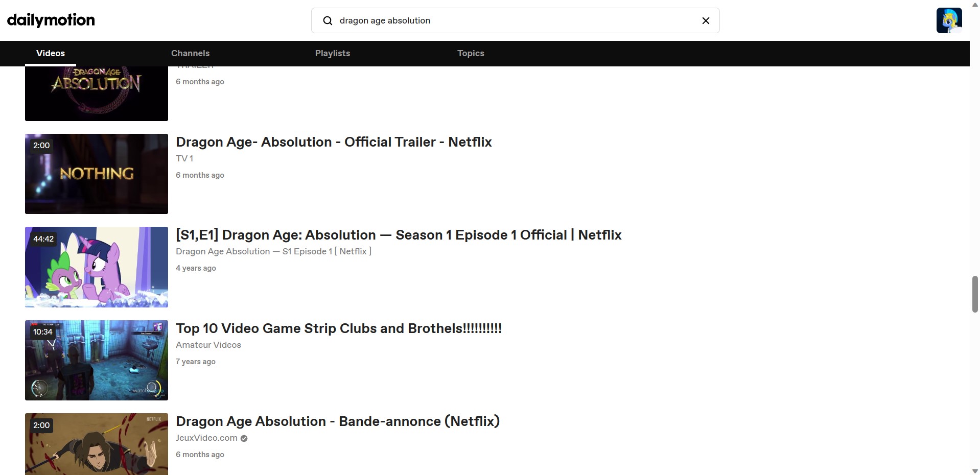Click the scrollbar up arrow
The width and height of the screenshot is (980, 475).
[x=975, y=5]
